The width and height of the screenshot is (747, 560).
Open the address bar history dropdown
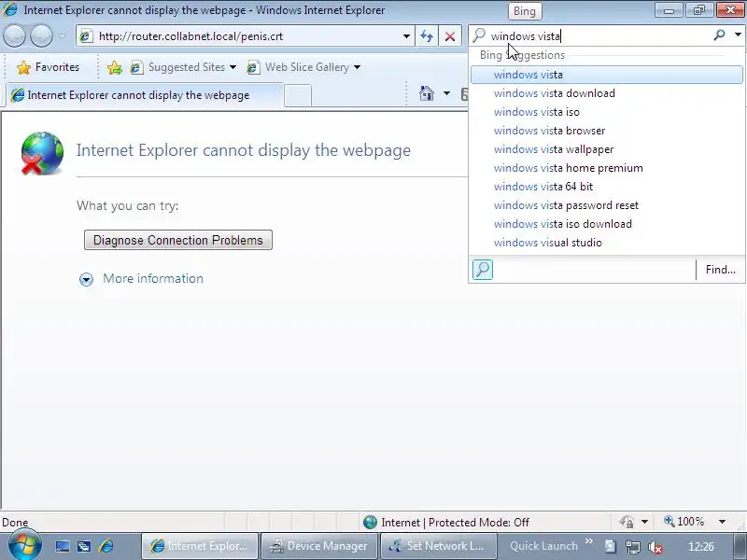coord(406,36)
